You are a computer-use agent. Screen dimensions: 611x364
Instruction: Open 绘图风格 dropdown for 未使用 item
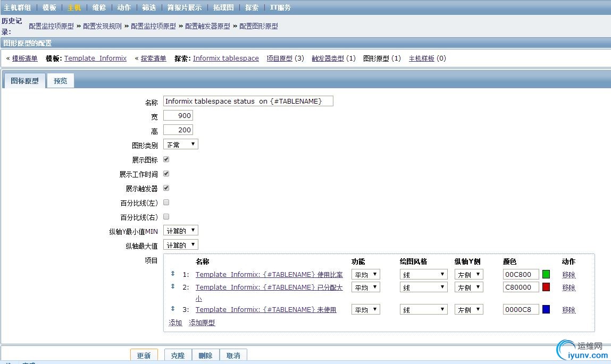tap(424, 309)
